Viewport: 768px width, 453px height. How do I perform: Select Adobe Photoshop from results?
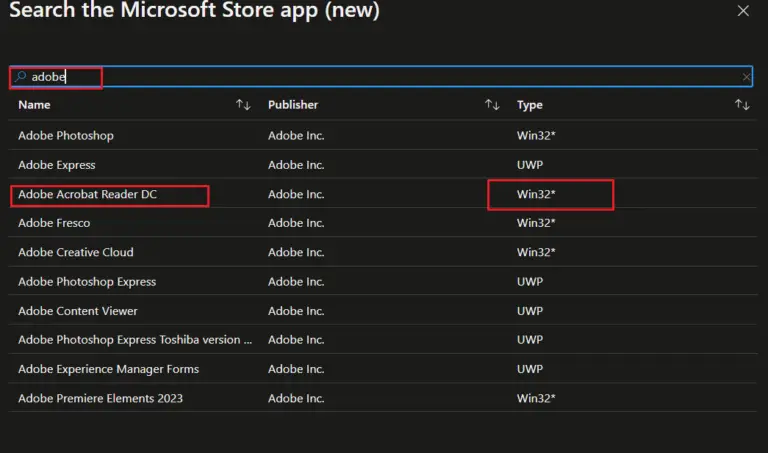66,135
